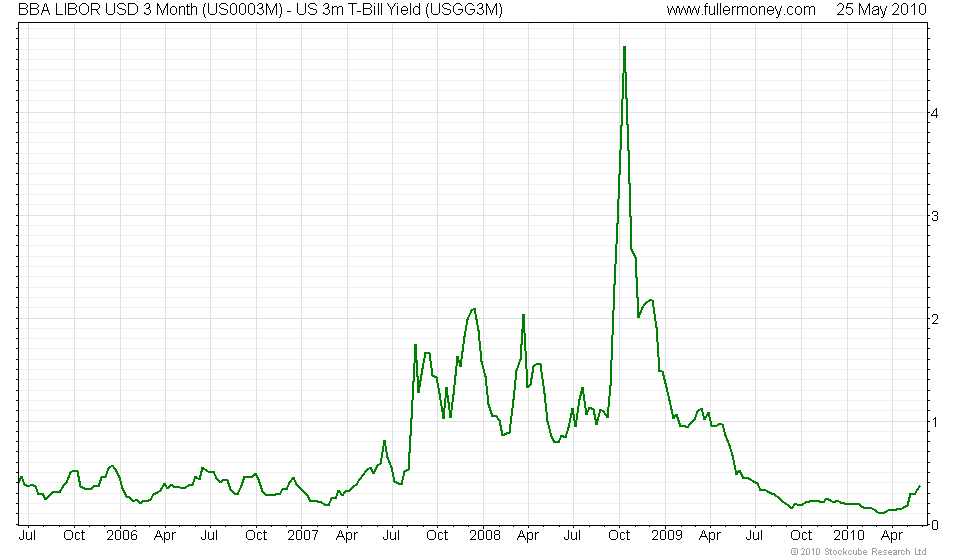Click the x-axis label 2009
This screenshot has width=980, height=560.
pos(666,536)
